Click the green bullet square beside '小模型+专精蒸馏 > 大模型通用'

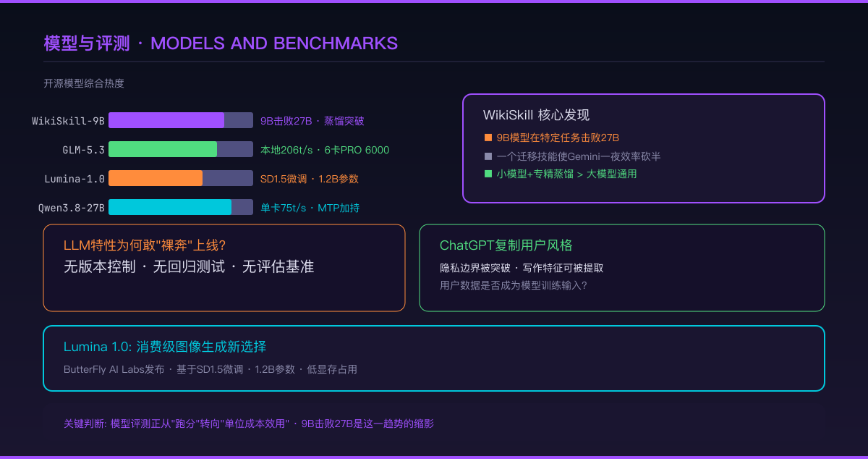[x=488, y=174]
